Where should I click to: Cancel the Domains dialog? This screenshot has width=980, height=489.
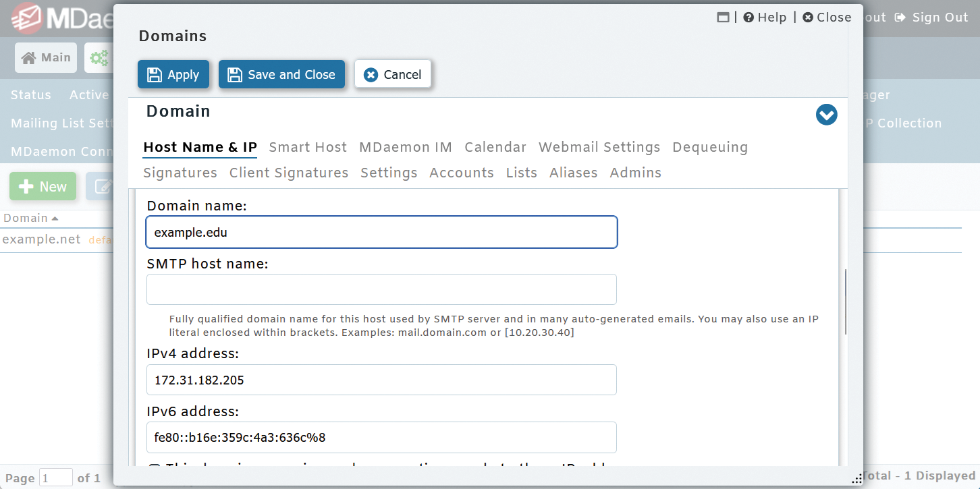click(393, 75)
